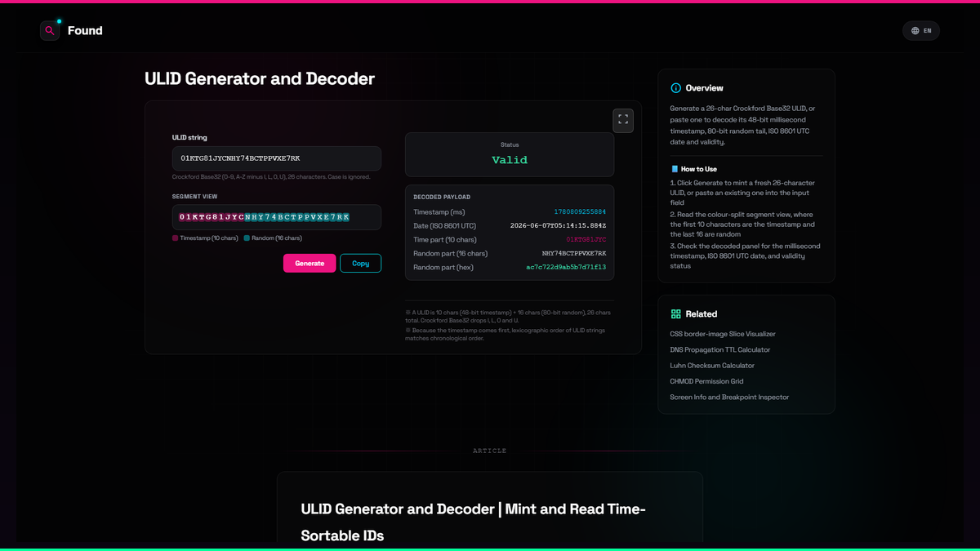Click the How to Use heading text
The width and height of the screenshot is (980, 551).
[x=699, y=169]
